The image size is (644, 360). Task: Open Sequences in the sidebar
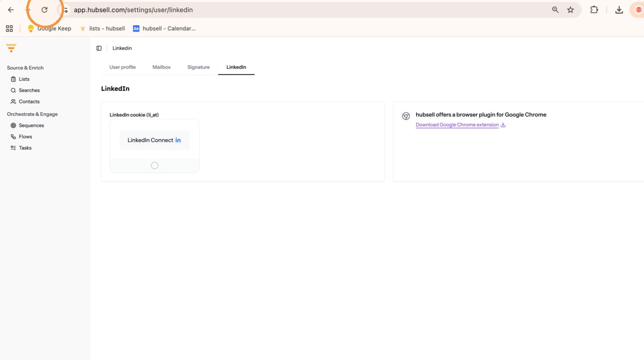pyautogui.click(x=27, y=125)
